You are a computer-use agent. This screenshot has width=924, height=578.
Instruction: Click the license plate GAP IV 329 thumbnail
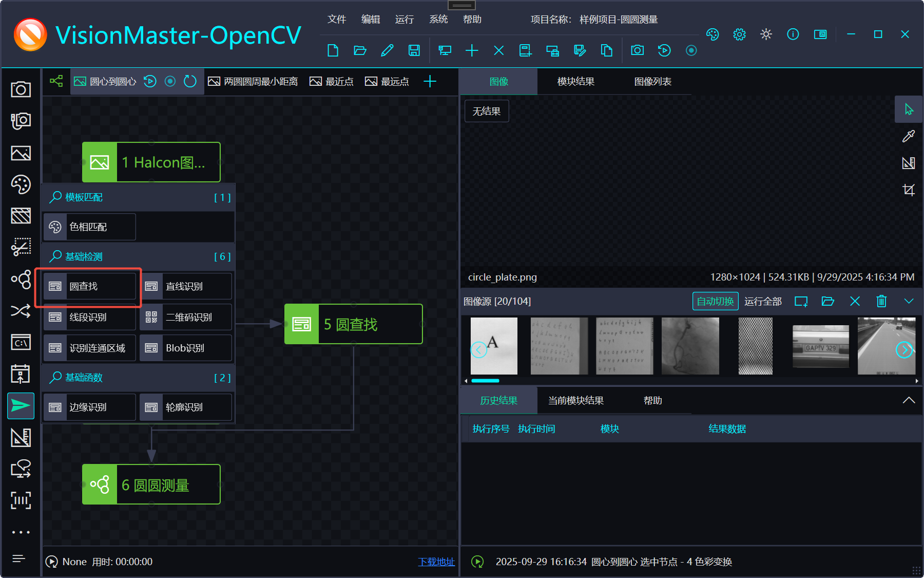click(821, 346)
